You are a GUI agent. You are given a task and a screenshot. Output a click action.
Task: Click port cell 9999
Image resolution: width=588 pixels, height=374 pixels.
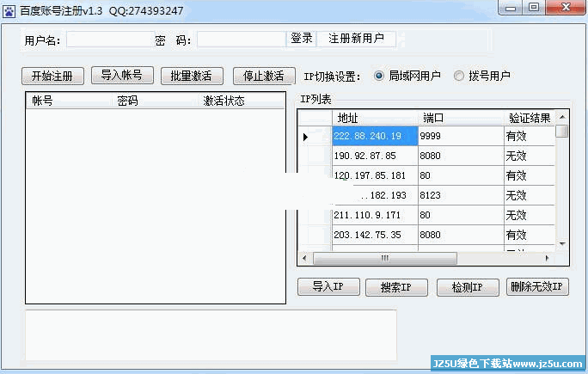point(461,136)
